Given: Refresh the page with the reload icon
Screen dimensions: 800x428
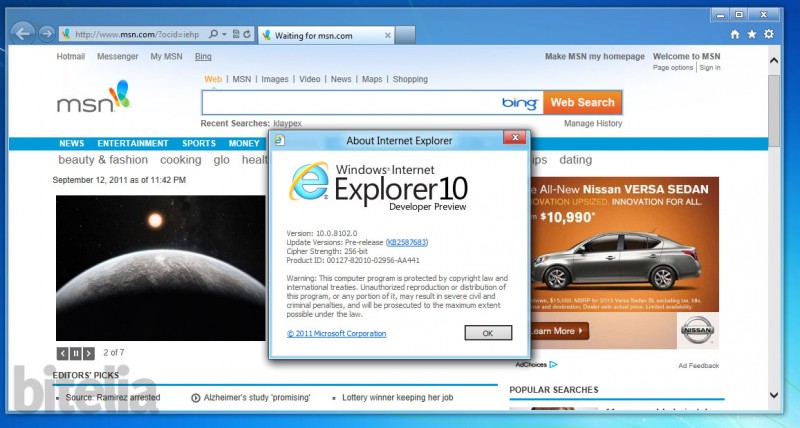Looking at the screenshot, I should click(x=247, y=34).
